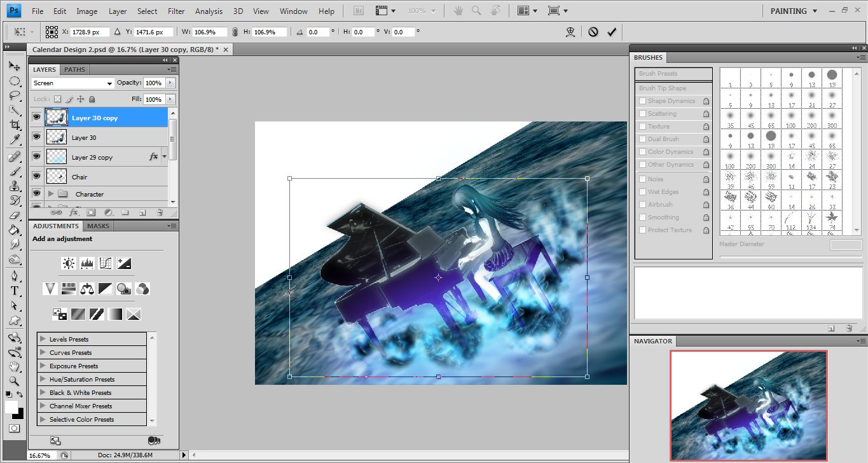Select the Move tool
This screenshot has height=463, width=868.
[14, 66]
